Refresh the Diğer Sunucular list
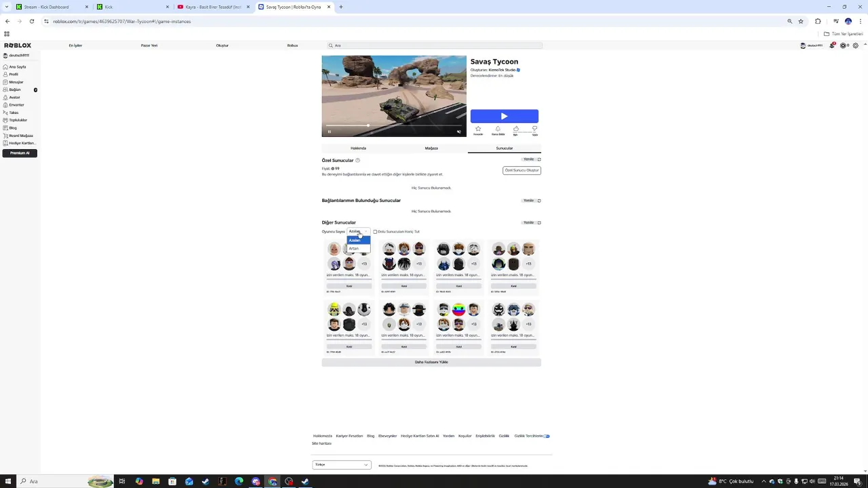Screen dimensions: 868x488 (532, 222)
